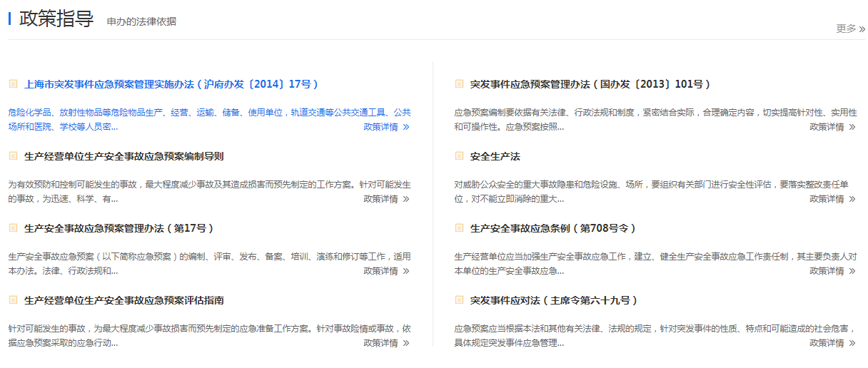Viewport: 868px width, 368px height.
Task: Open 生产经营单位生产安全事故应急预案评估指南 title
Action: click(x=123, y=300)
